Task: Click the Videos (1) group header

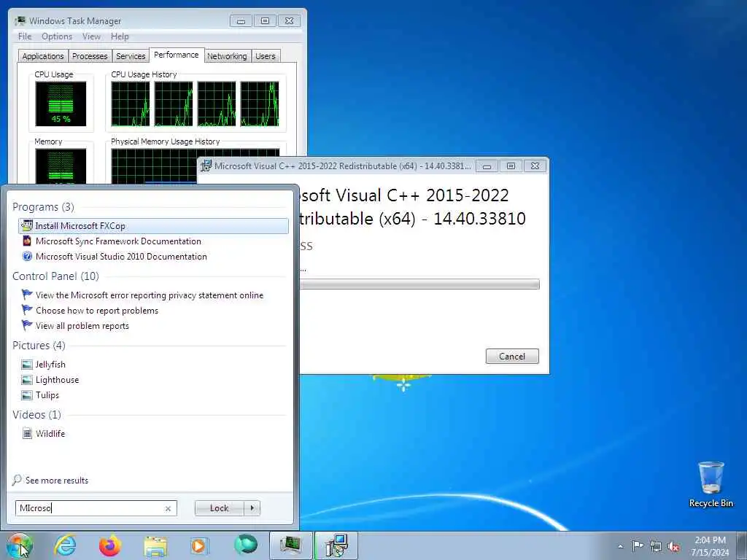Action: 36,415
